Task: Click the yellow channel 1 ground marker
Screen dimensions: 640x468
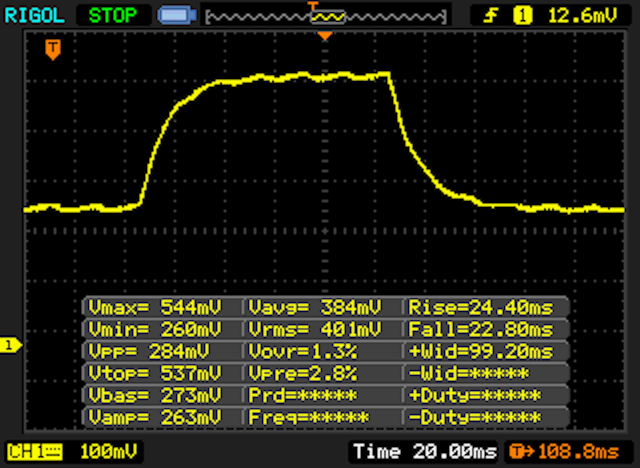Action: point(10,346)
